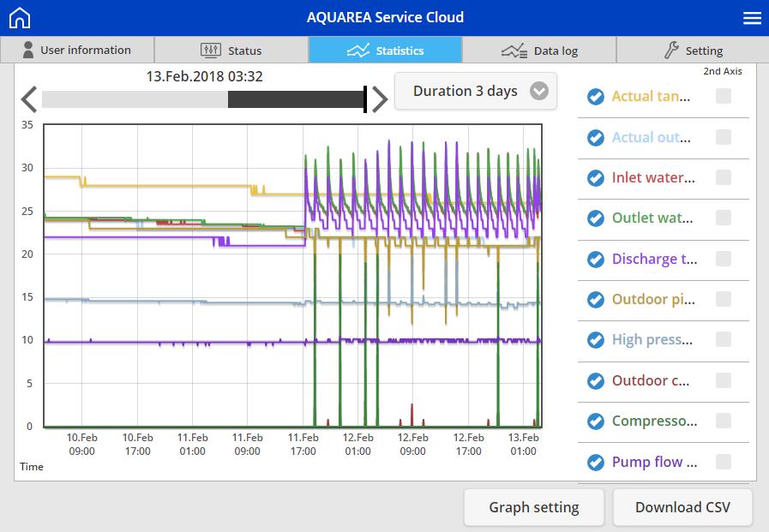
Task: Uncheck the Outdoor pi... series
Action: click(595, 299)
